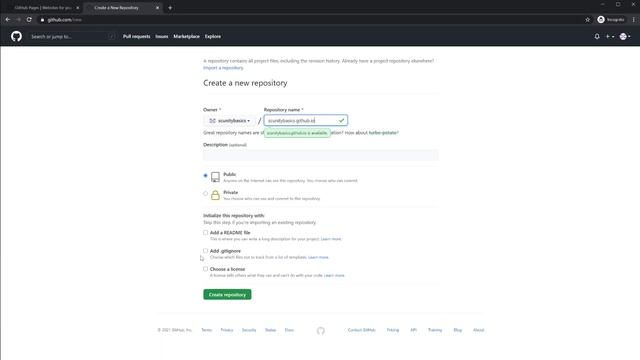Open the About footer link
This screenshot has width=640, height=360.
478,330
